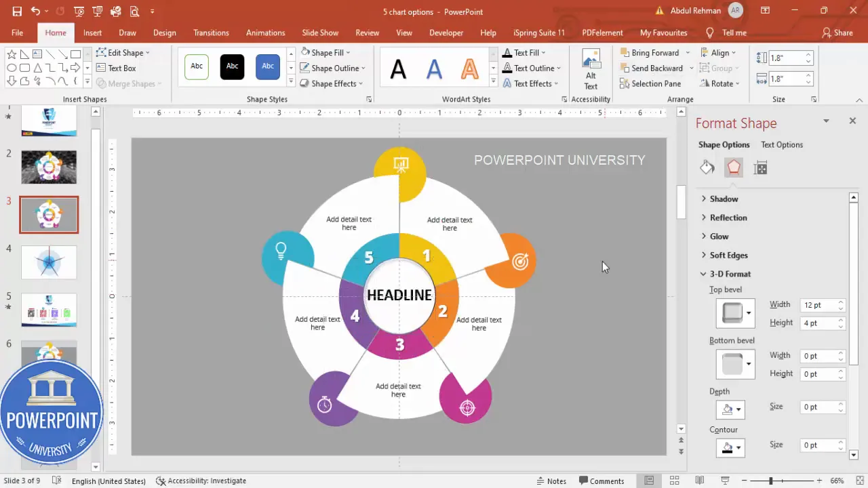Open the Animations tab

click(265, 33)
